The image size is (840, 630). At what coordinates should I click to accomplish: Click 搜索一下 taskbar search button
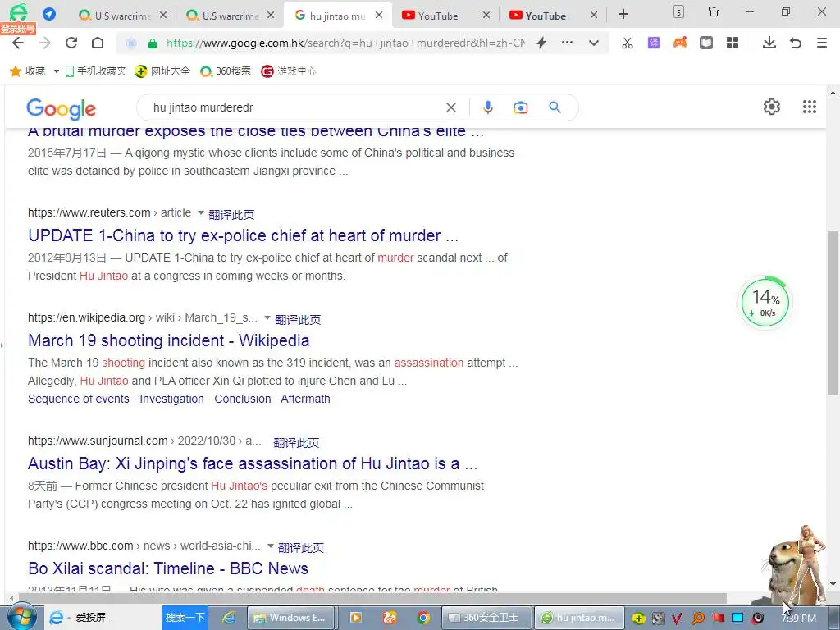tap(185, 618)
